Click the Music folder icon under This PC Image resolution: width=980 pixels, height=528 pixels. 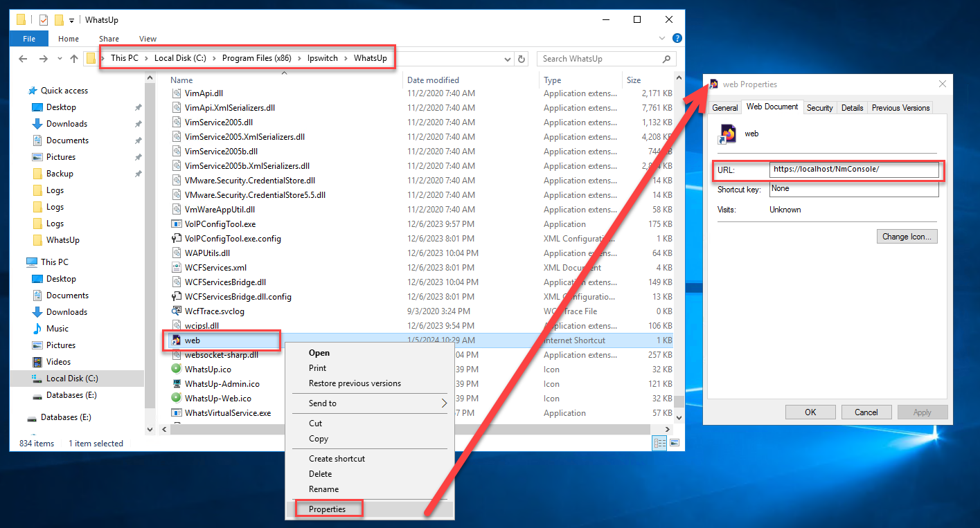click(38, 329)
